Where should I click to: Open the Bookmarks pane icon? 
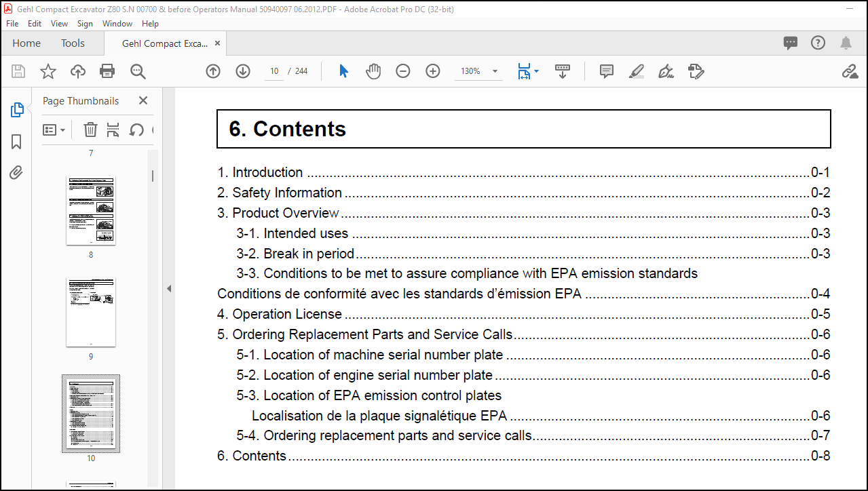[x=17, y=142]
